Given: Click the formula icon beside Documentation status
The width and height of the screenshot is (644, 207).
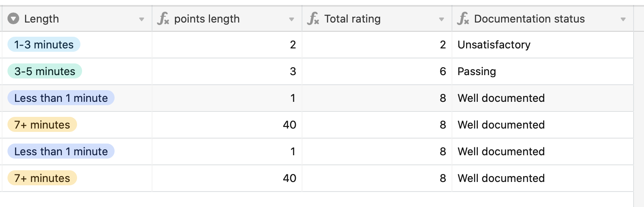Looking at the screenshot, I should [x=463, y=19].
